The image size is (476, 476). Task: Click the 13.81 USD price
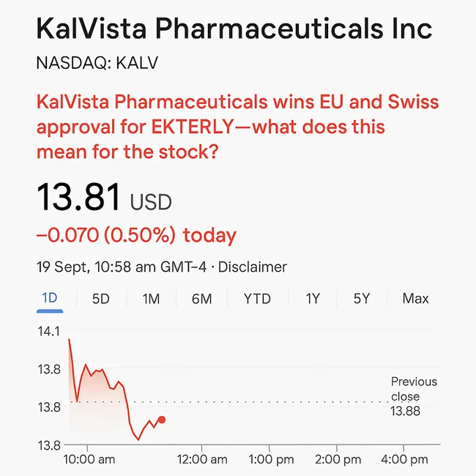(x=104, y=198)
